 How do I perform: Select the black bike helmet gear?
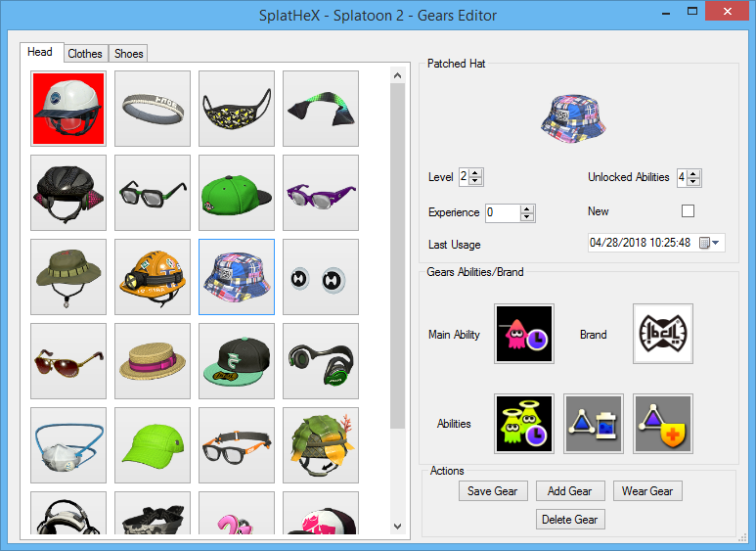(68, 193)
